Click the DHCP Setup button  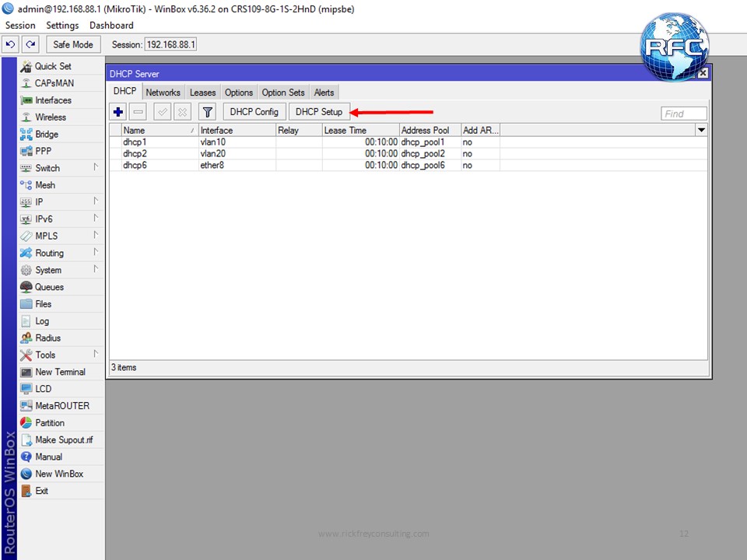(x=319, y=112)
